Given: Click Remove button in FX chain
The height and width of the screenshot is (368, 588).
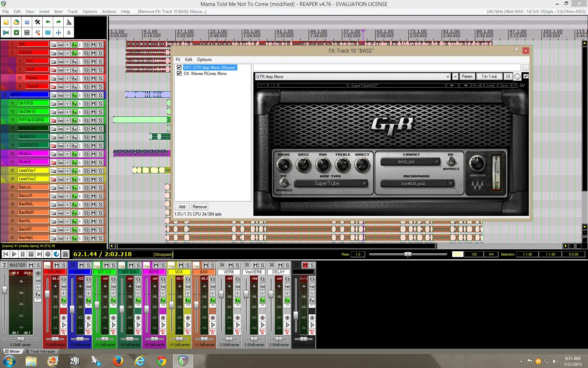Looking at the screenshot, I should coord(199,207).
